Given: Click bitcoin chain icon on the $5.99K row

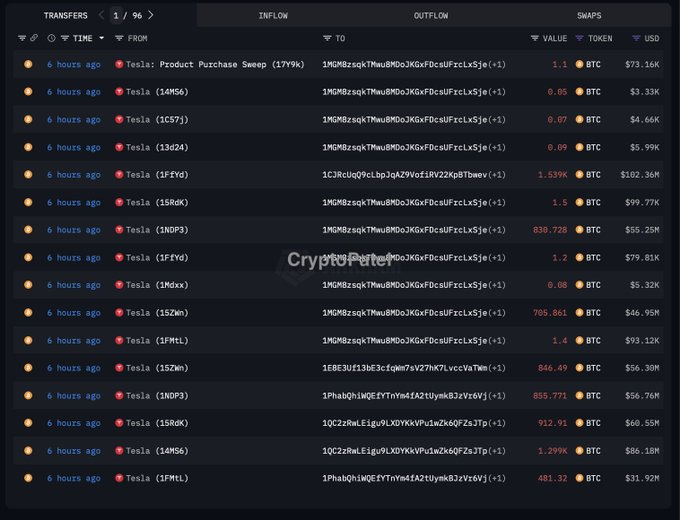Looking at the screenshot, I should (x=28, y=147).
